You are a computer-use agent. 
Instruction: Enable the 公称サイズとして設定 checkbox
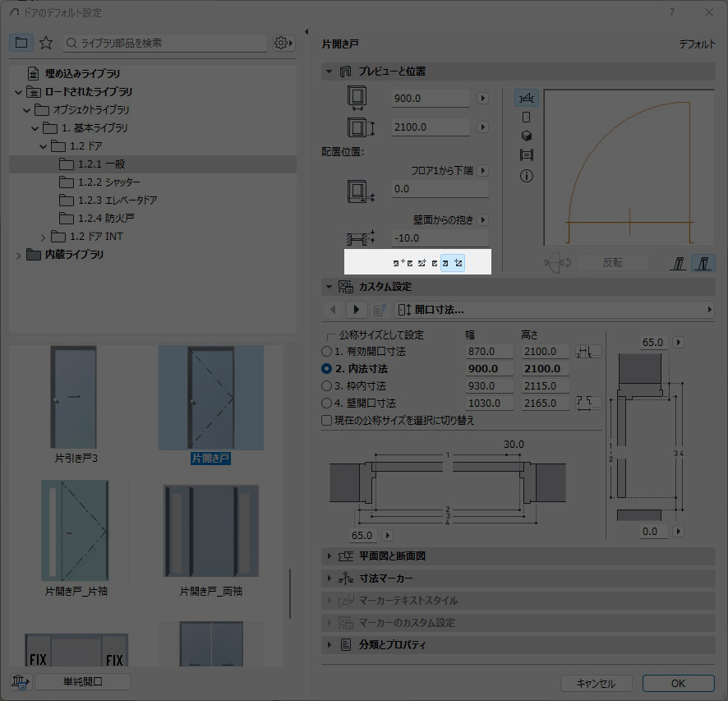point(332,336)
